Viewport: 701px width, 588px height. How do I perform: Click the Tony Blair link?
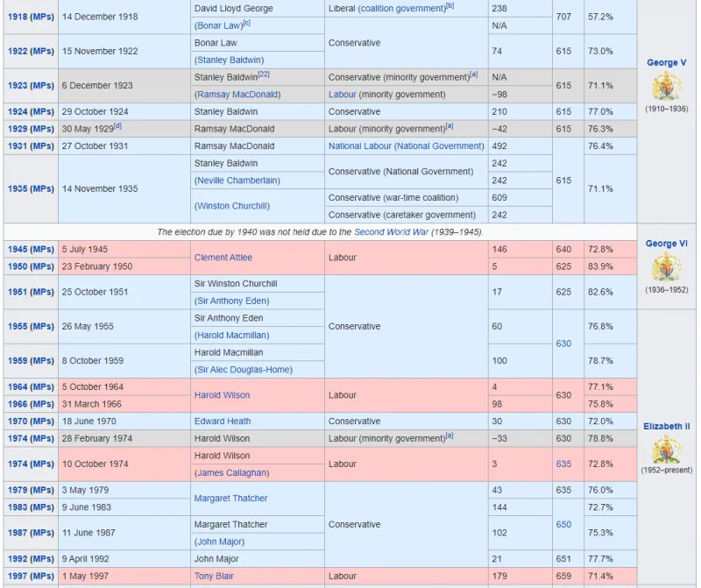tap(214, 576)
